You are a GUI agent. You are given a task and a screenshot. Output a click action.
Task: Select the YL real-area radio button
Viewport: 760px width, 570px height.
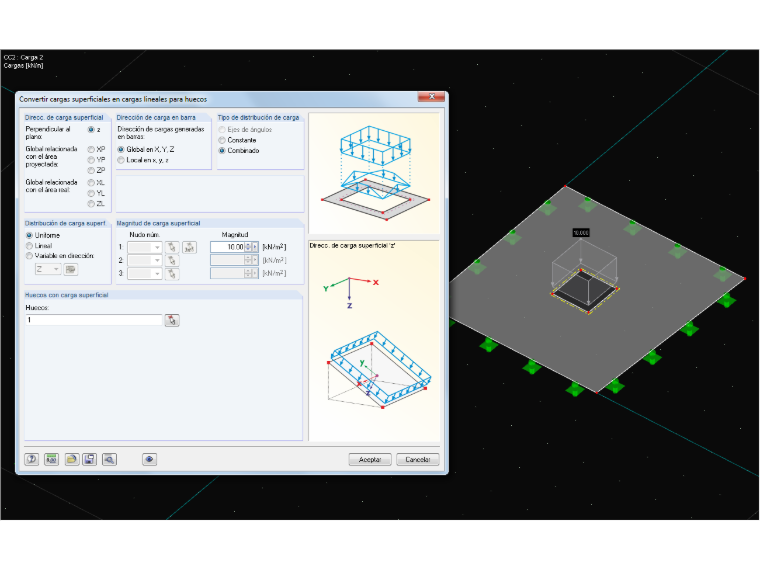91,193
